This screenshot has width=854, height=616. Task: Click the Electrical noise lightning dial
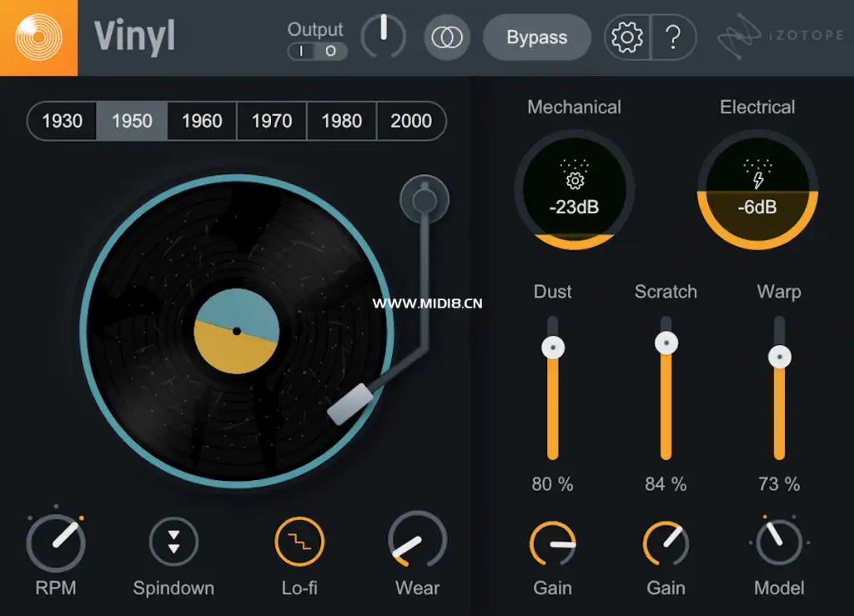point(757,190)
